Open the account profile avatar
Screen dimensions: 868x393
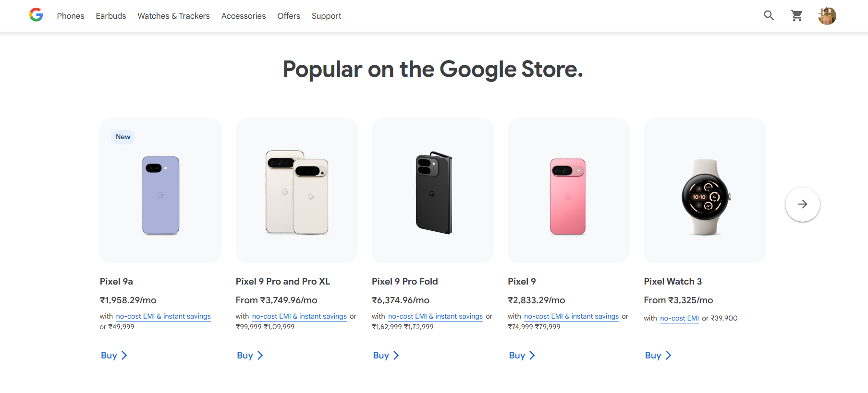pos(827,15)
